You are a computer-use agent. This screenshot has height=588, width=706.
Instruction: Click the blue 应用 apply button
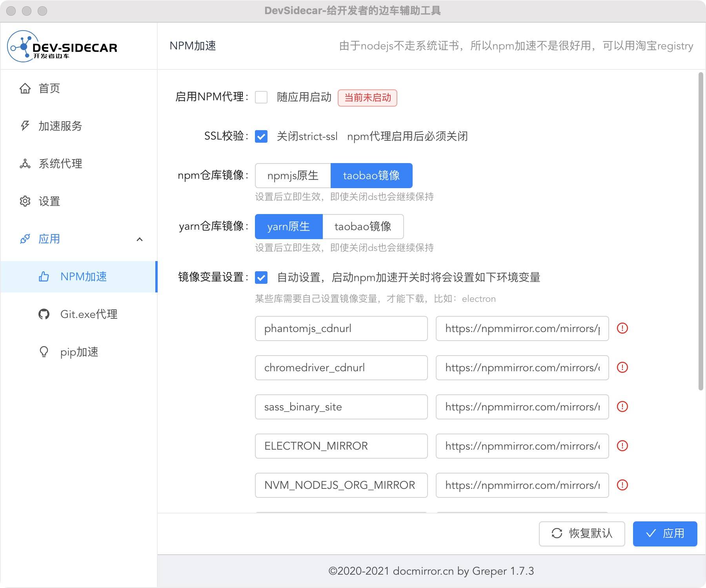pos(665,534)
